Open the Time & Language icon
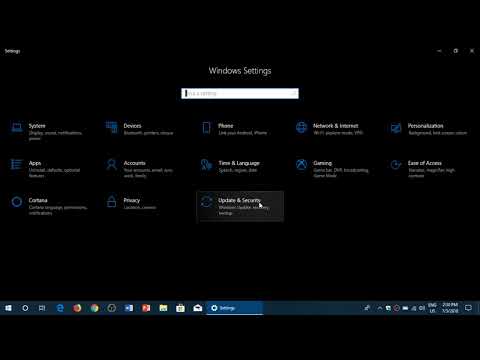Viewport: 480px width, 360px height. 206,165
